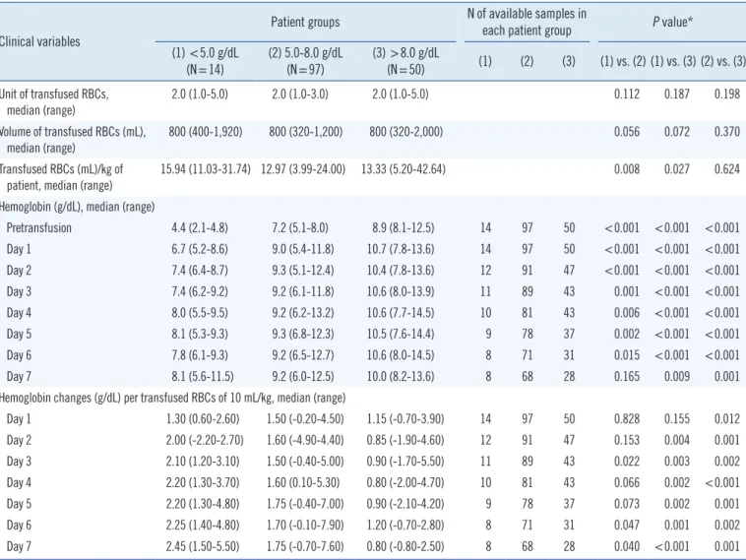Click P value 0.112 in units row
This screenshot has width=746, height=560.
pyautogui.click(x=627, y=94)
